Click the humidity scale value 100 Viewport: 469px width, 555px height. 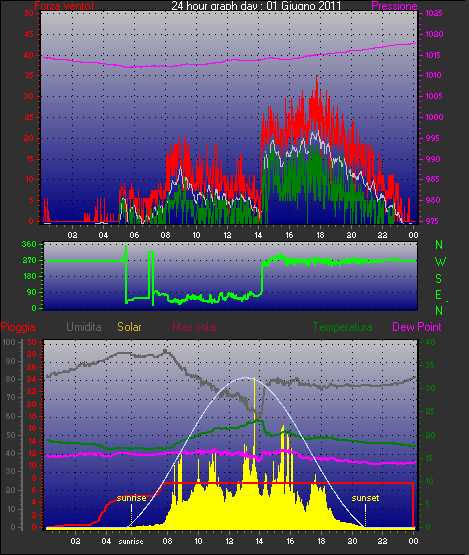pyautogui.click(x=9, y=342)
